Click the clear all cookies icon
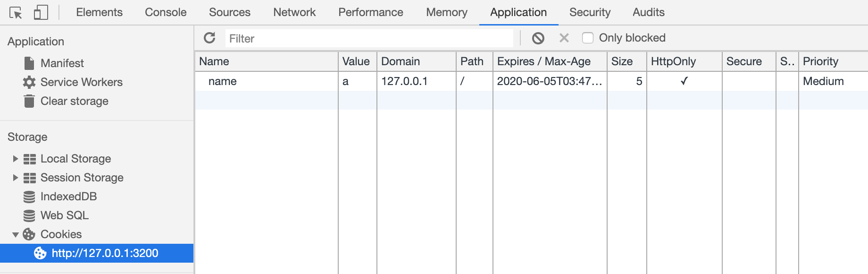The height and width of the screenshot is (274, 868). point(538,38)
